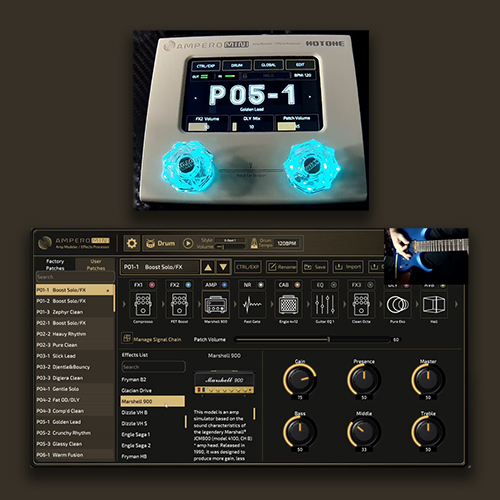
Task: Adjust the Patch Volume slider
Action: coord(313,339)
